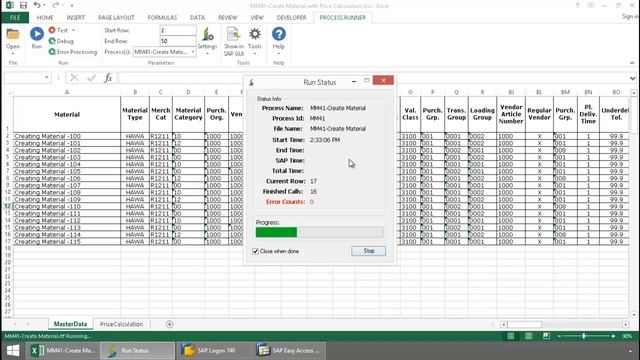640x360 pixels.
Task: Switch to SAP Logon 740 taskbar item
Action: (214, 350)
